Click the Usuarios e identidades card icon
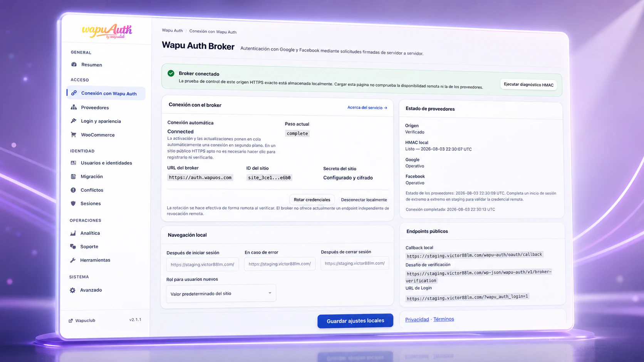 (73, 163)
